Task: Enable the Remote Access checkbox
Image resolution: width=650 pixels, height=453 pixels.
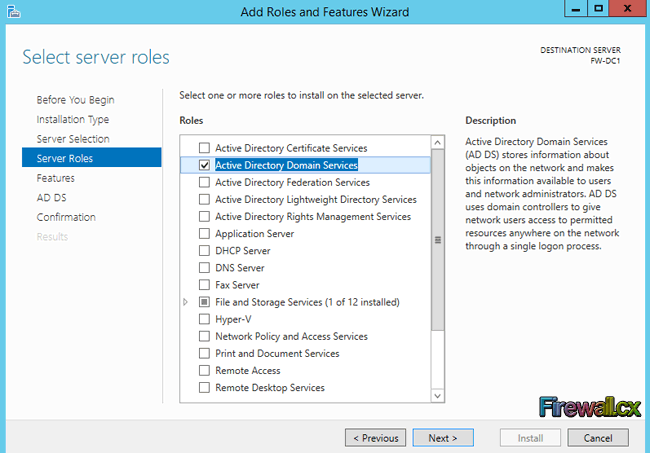Action: [204, 371]
